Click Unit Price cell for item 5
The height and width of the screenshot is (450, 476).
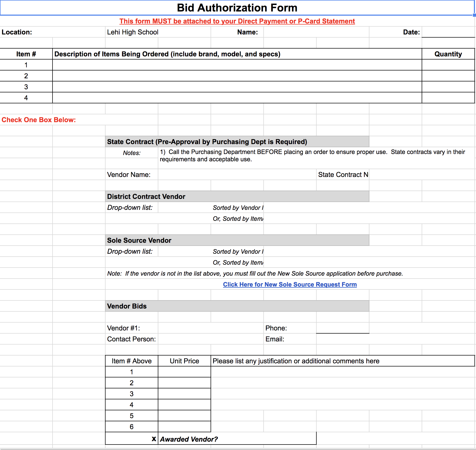[x=184, y=416]
